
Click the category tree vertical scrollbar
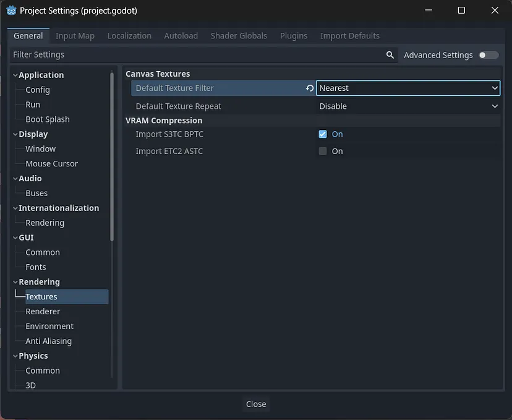[x=112, y=156]
